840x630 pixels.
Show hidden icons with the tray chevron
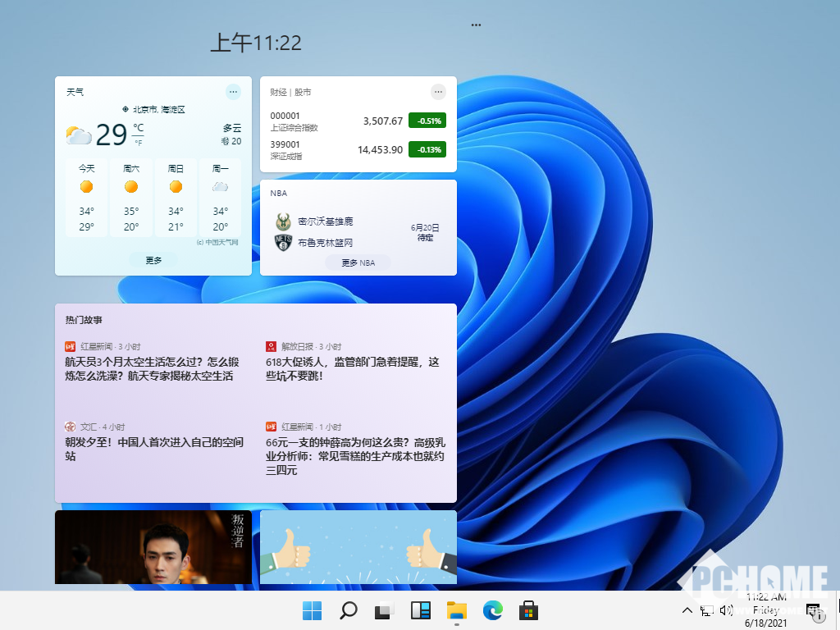687,610
